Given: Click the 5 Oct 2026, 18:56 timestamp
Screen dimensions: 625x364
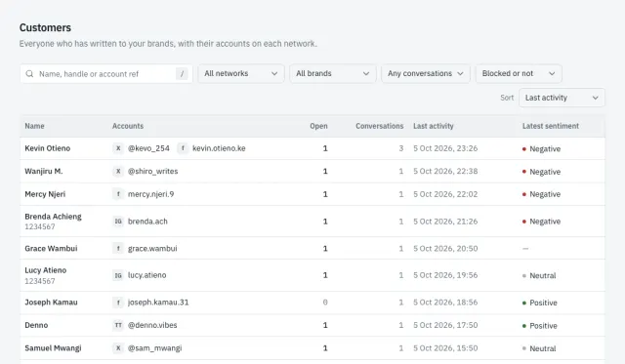Looking at the screenshot, I should click(x=445, y=303).
